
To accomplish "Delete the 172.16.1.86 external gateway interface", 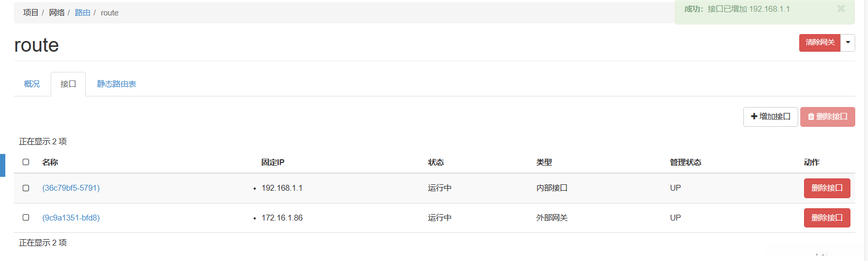I will (x=826, y=218).
